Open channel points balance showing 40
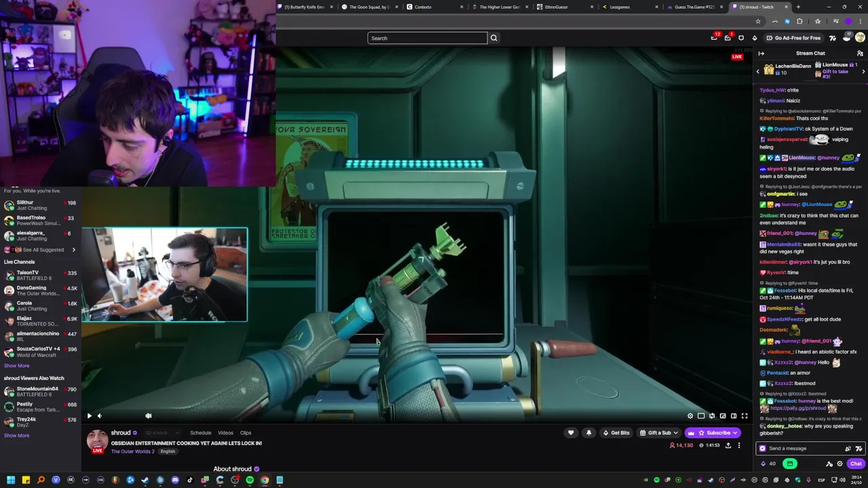 [x=768, y=464]
